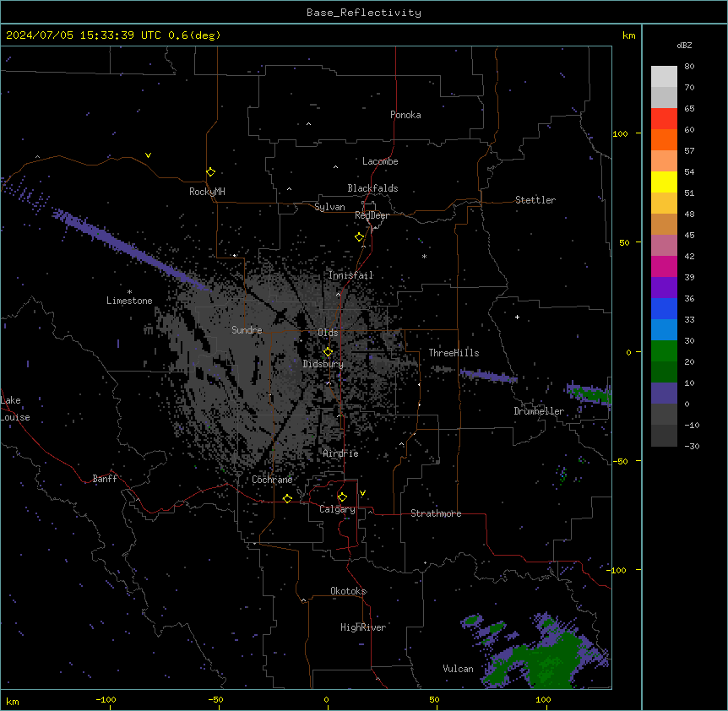Select the yellow diamond marker inside Calgary boundary

tap(342, 497)
